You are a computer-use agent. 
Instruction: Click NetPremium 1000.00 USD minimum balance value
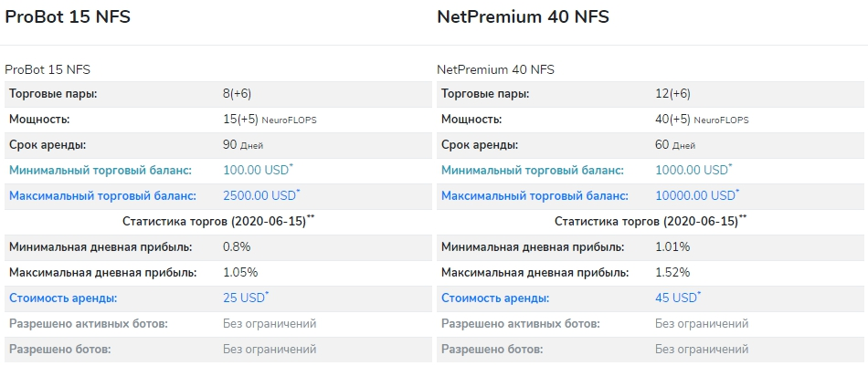(693, 170)
